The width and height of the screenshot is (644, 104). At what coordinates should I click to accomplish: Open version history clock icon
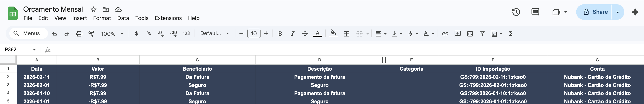[516, 12]
